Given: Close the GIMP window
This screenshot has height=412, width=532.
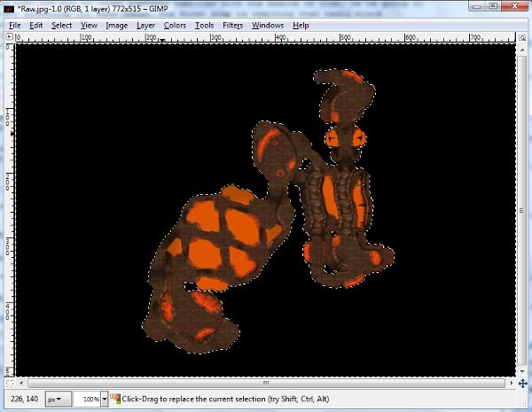Looking at the screenshot, I should click(515, 6).
